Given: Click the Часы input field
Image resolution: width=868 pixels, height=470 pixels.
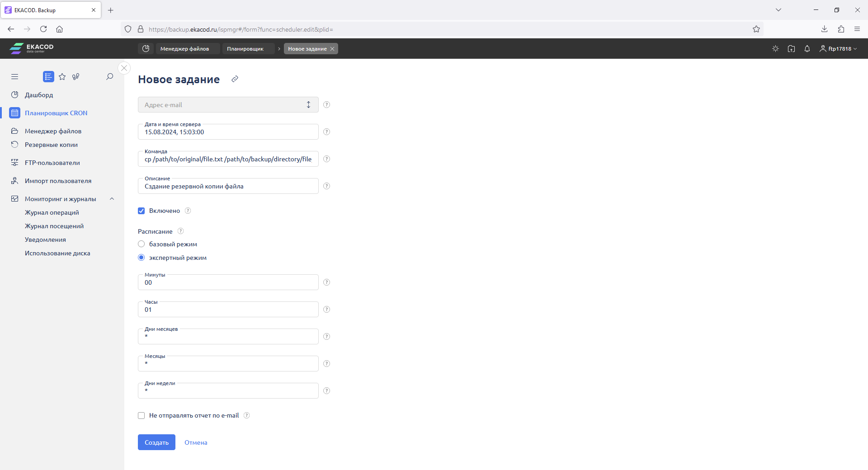Looking at the screenshot, I should pyautogui.click(x=228, y=310).
